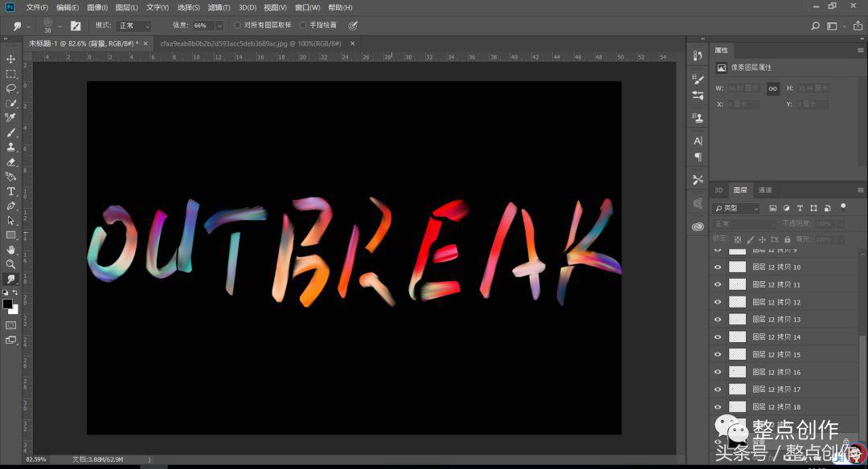
Task: Open the Paragraph panel icon
Action: (698, 157)
